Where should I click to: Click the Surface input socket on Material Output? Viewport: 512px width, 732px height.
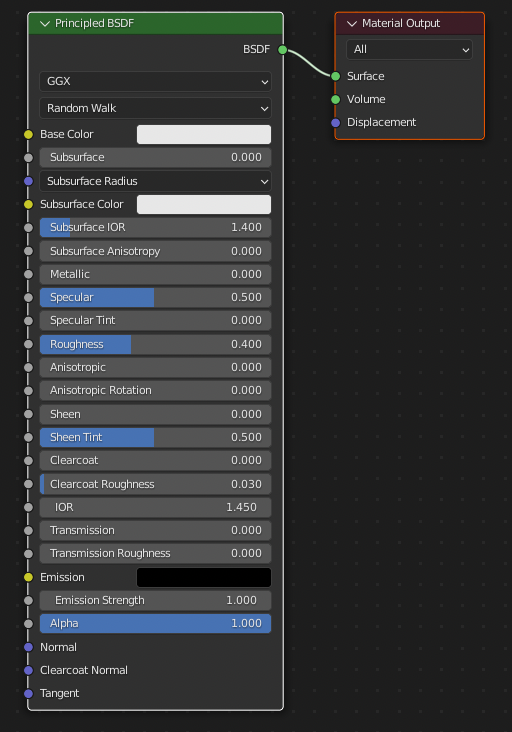point(336,76)
